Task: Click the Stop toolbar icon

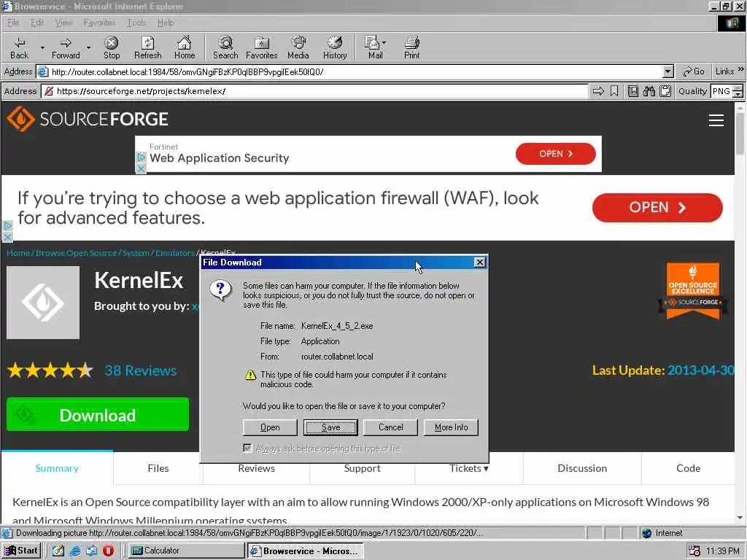Action: point(112,47)
